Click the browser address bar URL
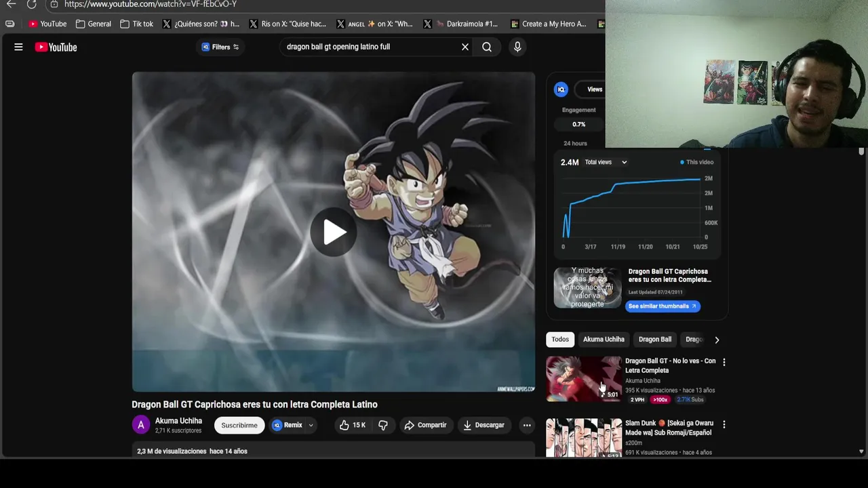 point(151,4)
